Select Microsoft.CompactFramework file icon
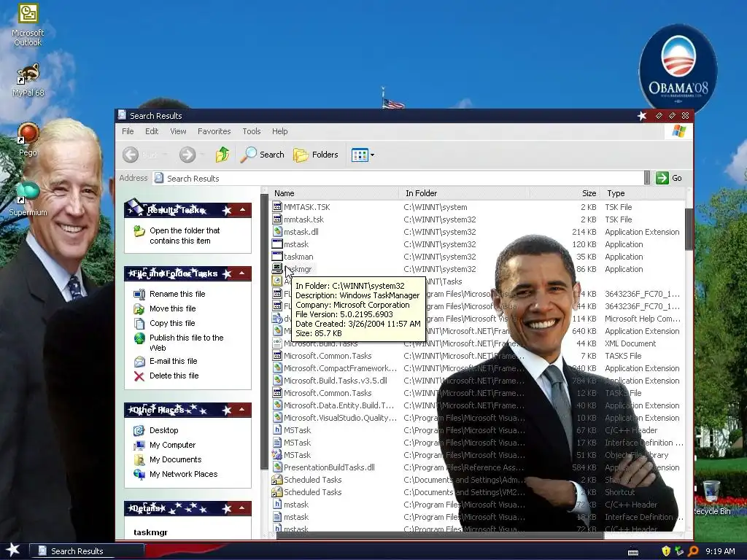Screen dimensions: 747x560 click(276, 368)
